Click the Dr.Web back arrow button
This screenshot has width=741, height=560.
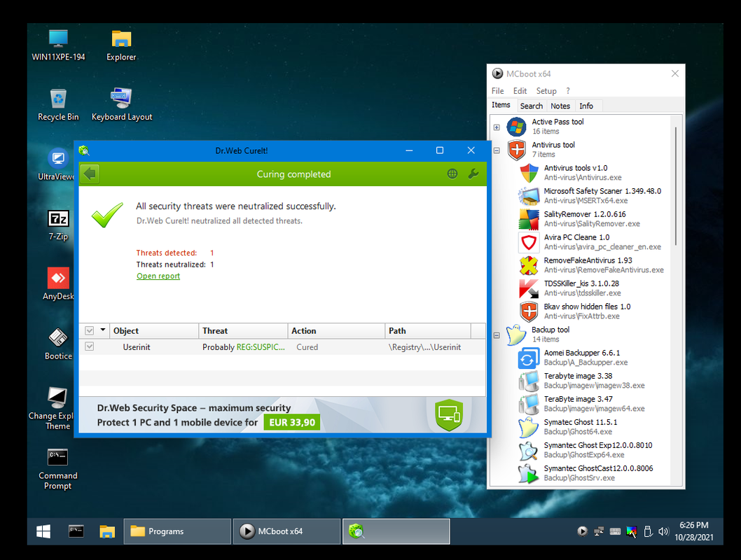point(90,174)
